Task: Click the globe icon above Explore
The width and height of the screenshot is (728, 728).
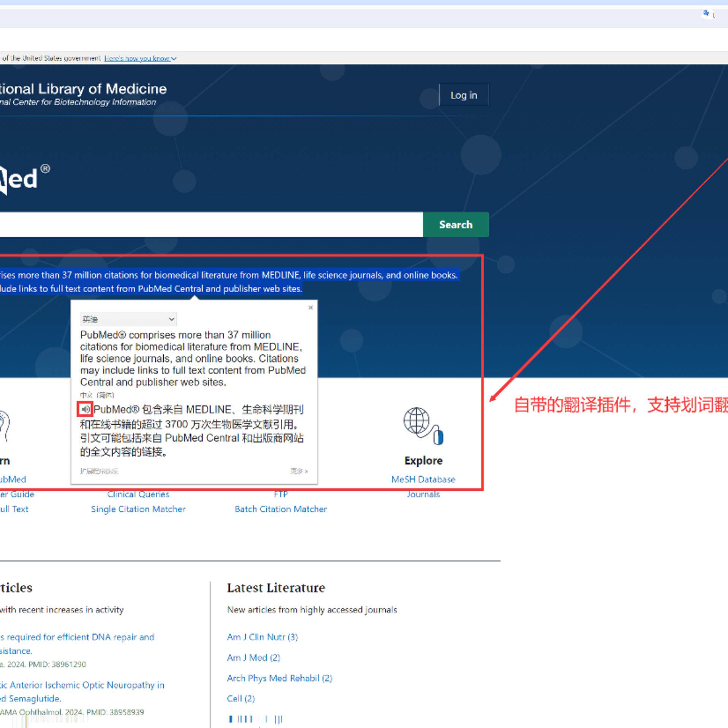Action: click(x=423, y=426)
